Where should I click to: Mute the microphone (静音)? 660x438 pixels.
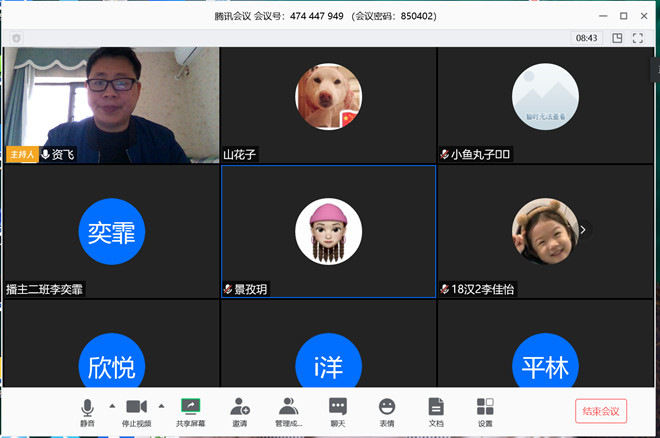(88, 411)
